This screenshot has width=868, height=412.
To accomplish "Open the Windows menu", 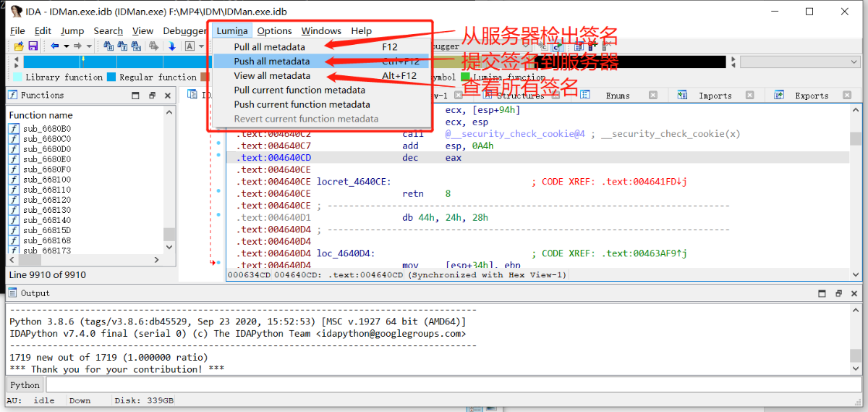I will [321, 30].
